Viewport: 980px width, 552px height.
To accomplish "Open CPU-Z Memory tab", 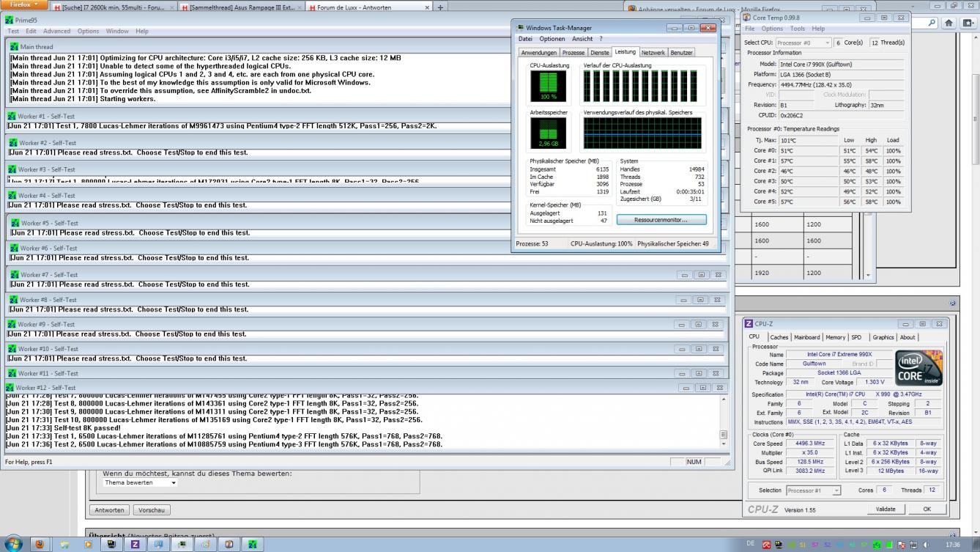I will click(x=835, y=337).
